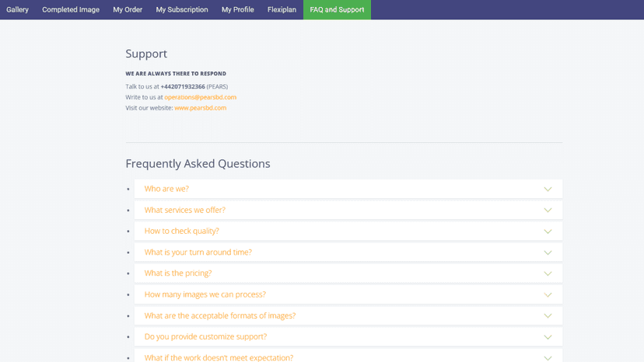Open the Flexiplan tab
Viewport: 644px width, 362px height.
[282, 9]
